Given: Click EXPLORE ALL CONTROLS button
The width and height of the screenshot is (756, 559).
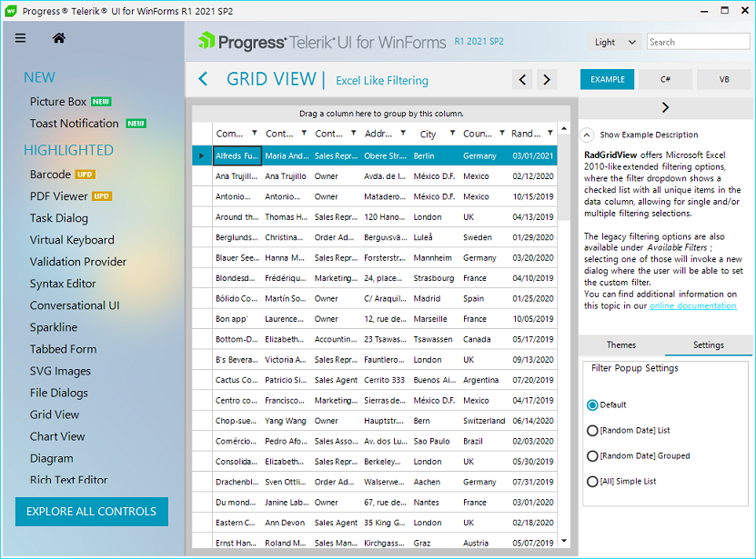Looking at the screenshot, I should click(x=92, y=512).
